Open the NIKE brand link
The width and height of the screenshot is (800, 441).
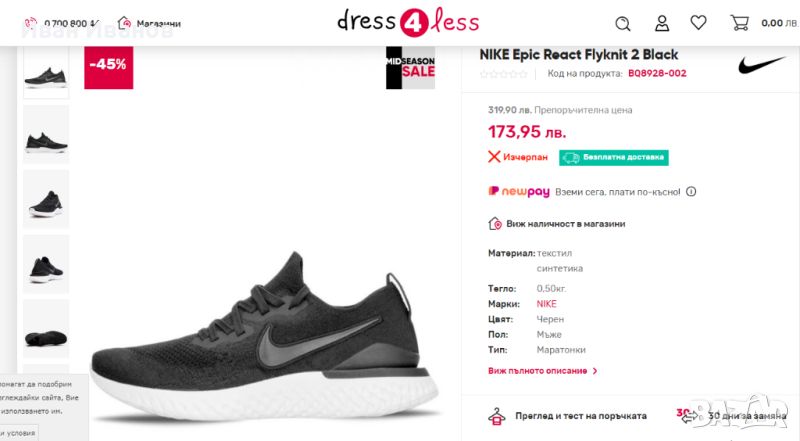[x=547, y=303]
